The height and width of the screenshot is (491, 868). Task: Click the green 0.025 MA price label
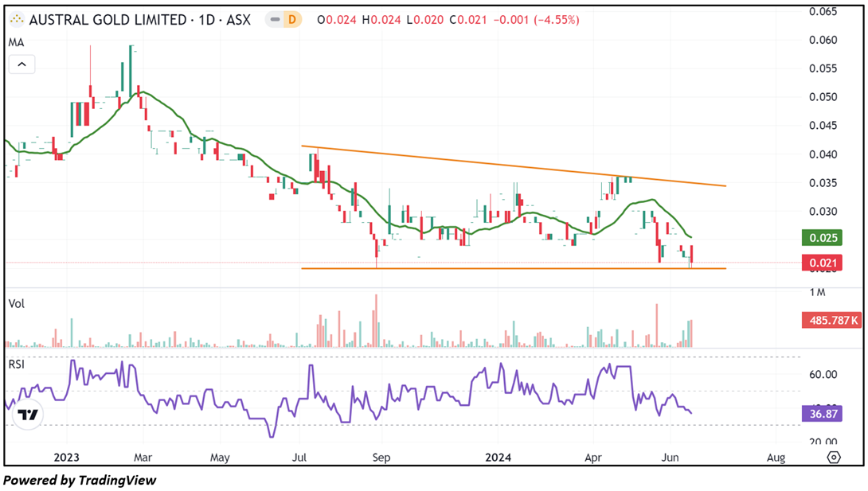822,238
